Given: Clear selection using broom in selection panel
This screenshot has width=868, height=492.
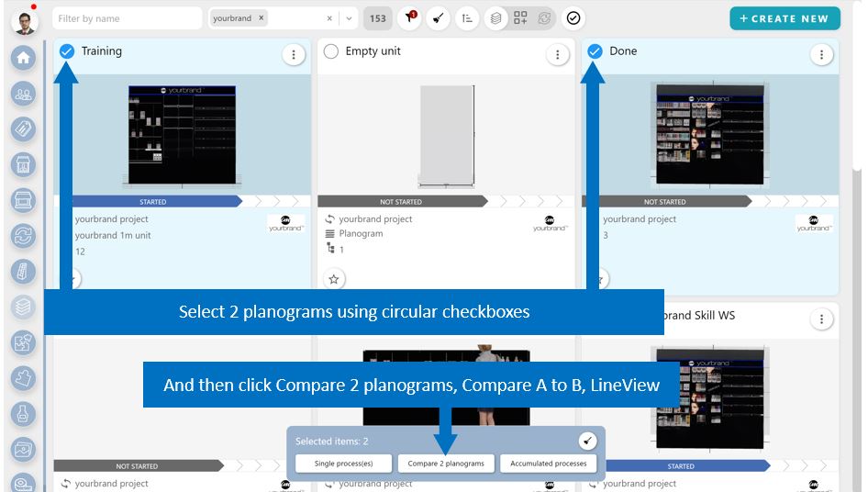Looking at the screenshot, I should 587,442.
